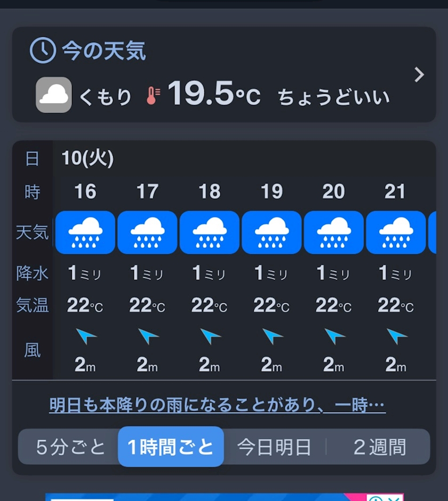Click the rain icon for 21 o'clock

tap(396, 232)
